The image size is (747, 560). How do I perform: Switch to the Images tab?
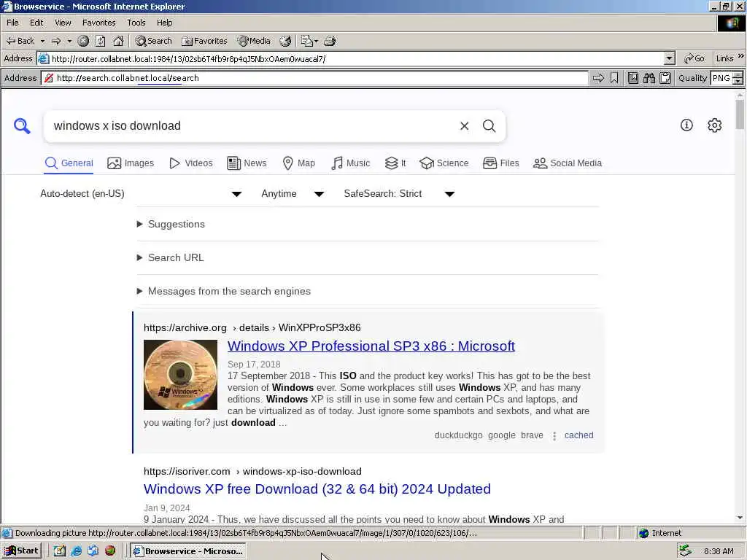(x=131, y=163)
